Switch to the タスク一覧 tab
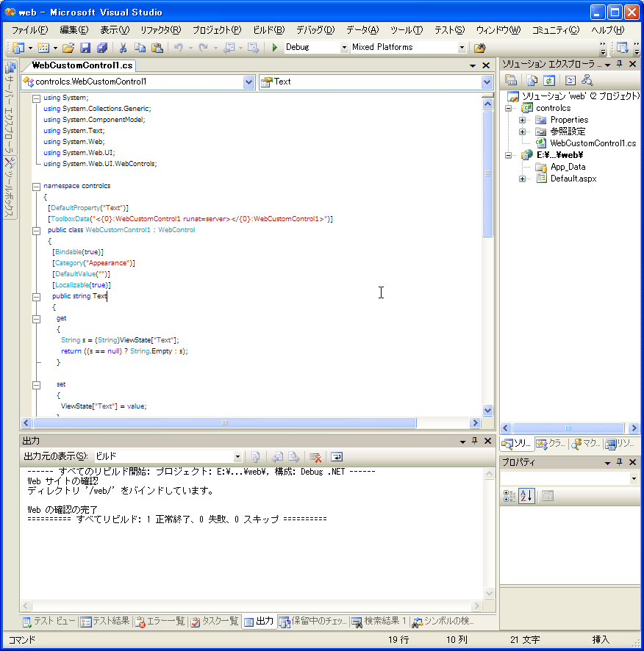Screen dimensions: 644x651 click(x=215, y=621)
